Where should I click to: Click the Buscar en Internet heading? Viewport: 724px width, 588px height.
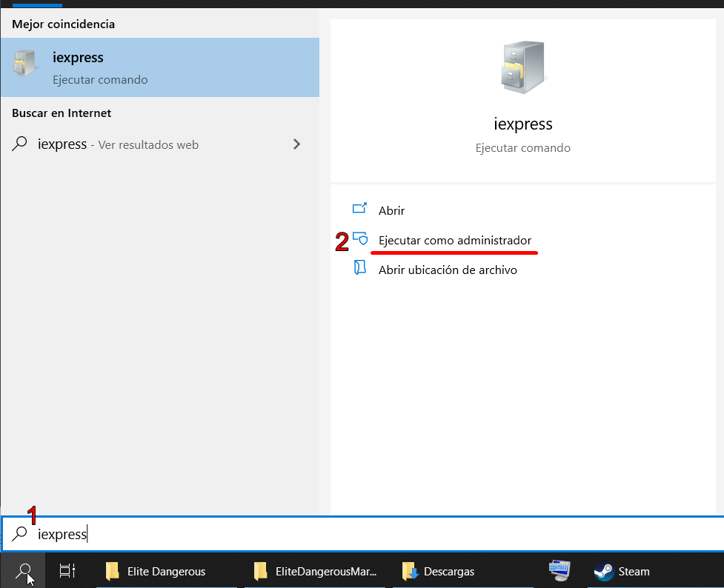pyautogui.click(x=62, y=113)
